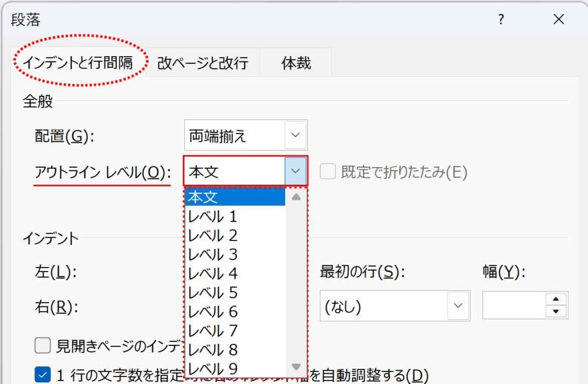The image size is (588, 384).
Task: Open the 体裁 tab
Action: tap(296, 63)
